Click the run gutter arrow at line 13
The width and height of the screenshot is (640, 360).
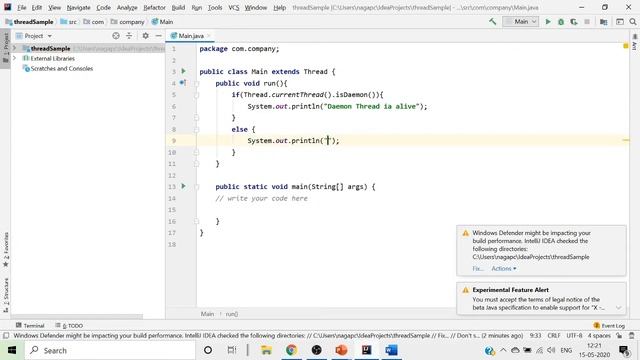[183, 186]
